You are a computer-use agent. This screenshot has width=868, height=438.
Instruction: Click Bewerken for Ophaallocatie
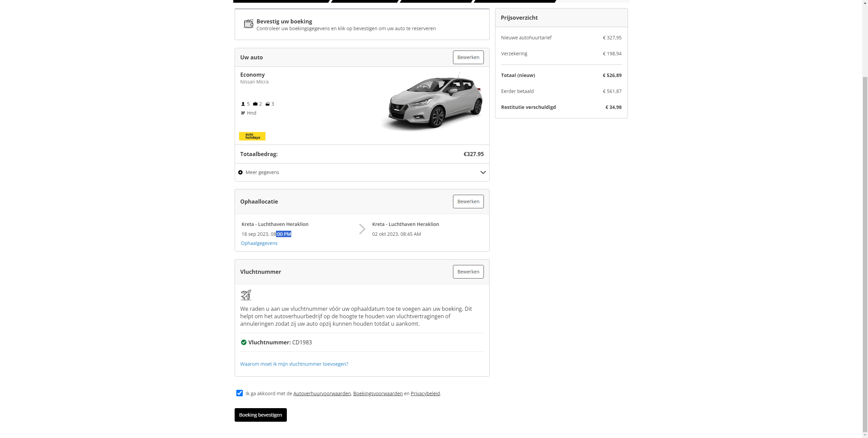pos(468,202)
